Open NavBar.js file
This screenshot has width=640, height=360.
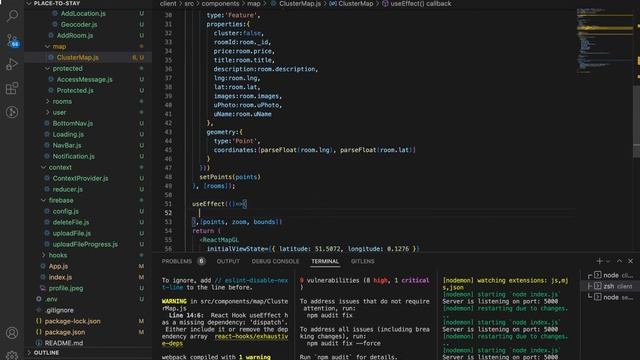pyautogui.click(x=67, y=145)
